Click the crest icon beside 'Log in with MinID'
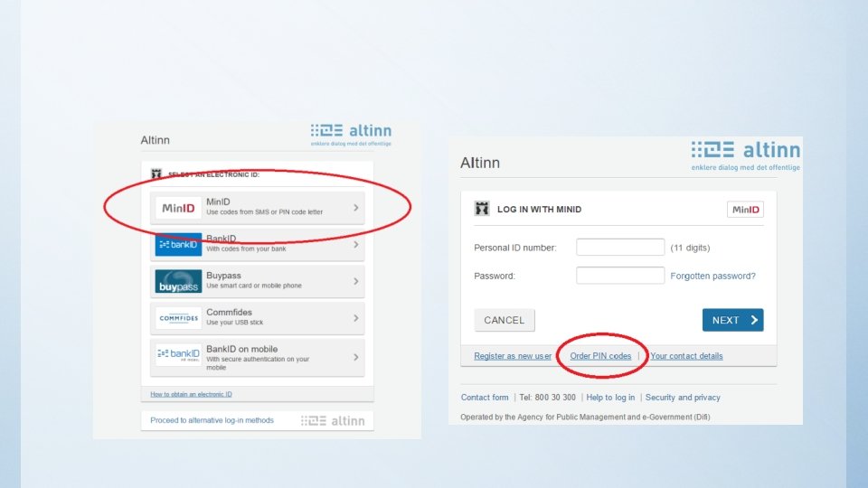This screenshot has width=868, height=488. (x=482, y=209)
